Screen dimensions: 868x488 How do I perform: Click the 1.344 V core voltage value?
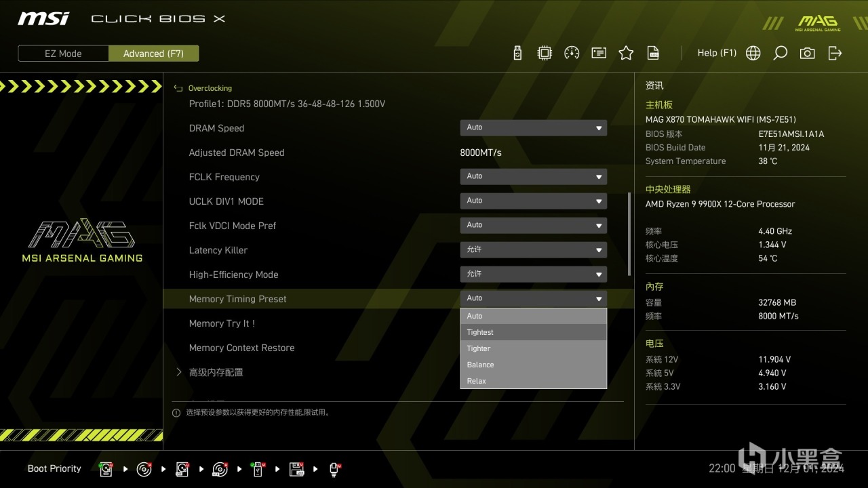pyautogui.click(x=772, y=245)
